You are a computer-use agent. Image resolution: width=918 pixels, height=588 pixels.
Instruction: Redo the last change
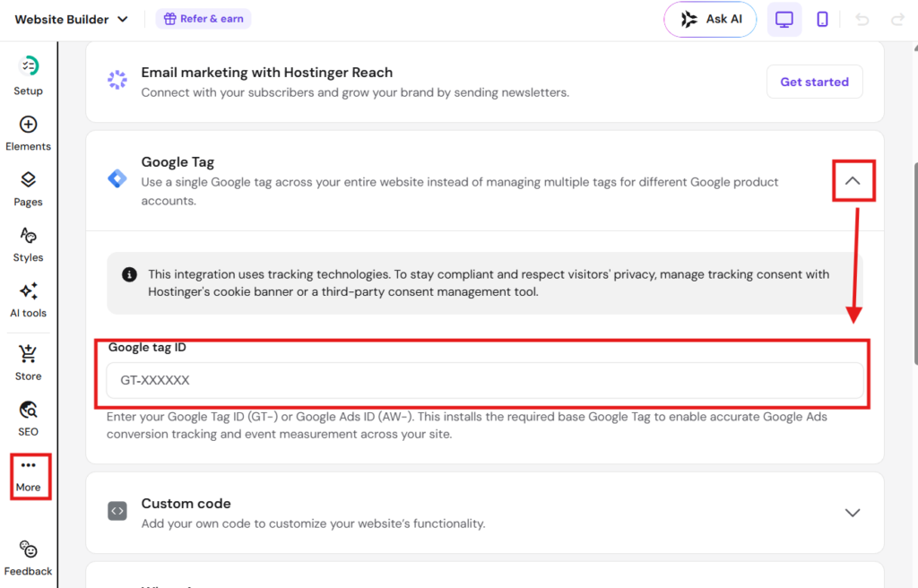897,20
